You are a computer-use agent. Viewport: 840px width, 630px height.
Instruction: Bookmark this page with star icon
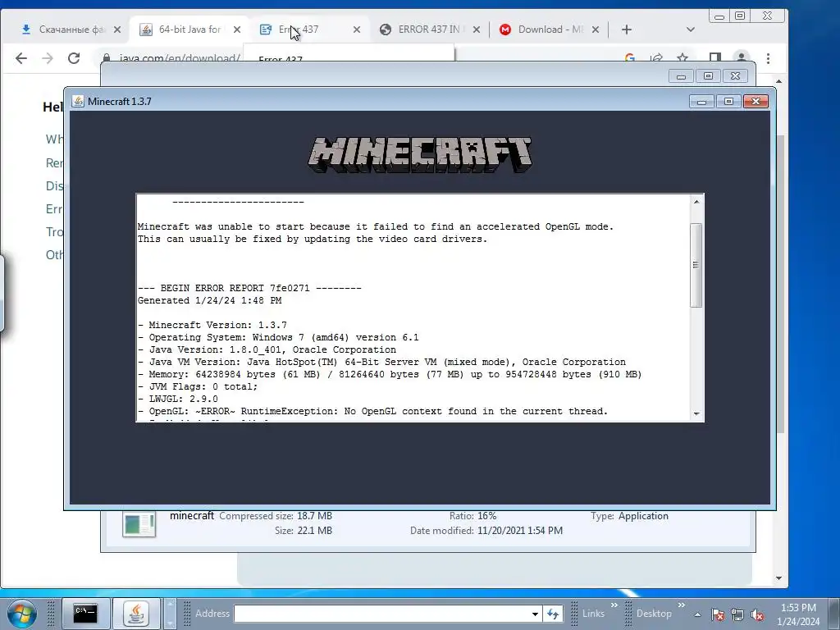coord(682,57)
